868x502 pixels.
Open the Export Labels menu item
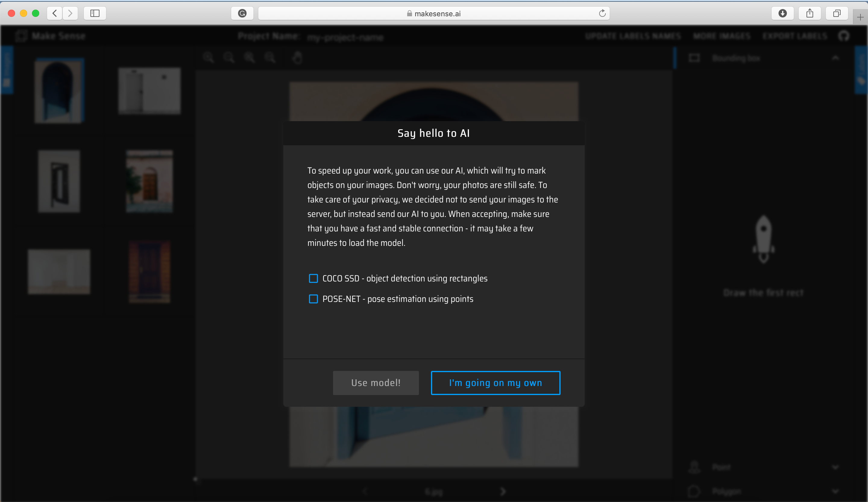[795, 36]
